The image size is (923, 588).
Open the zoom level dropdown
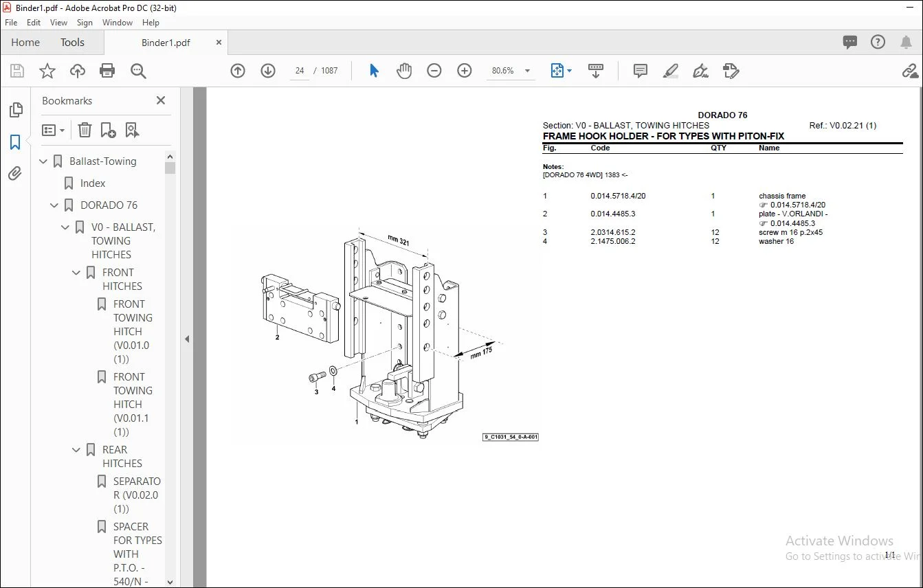pos(528,71)
